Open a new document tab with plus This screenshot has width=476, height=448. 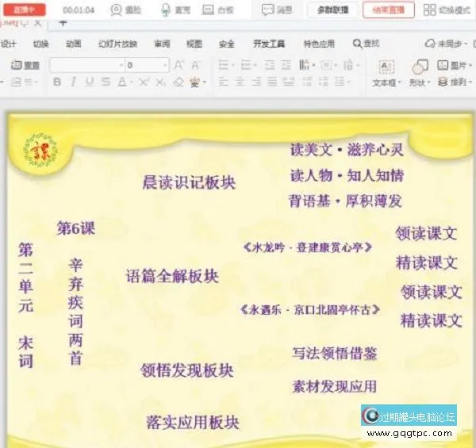[63, 22]
